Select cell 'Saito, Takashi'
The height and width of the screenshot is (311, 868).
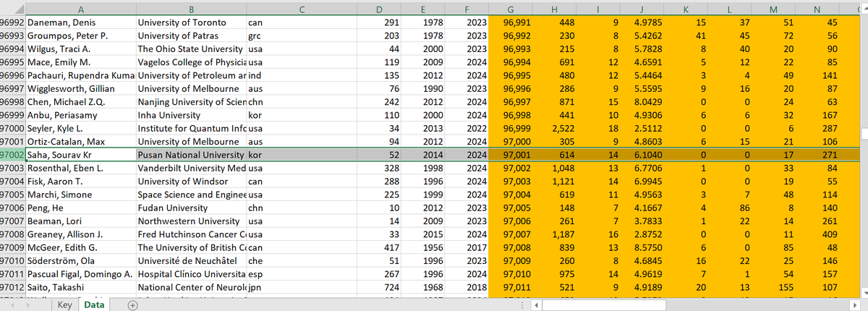coord(80,286)
